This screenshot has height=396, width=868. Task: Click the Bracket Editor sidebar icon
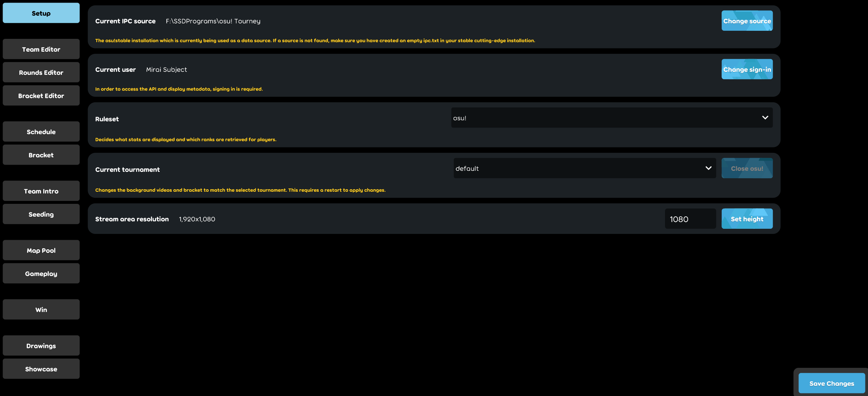point(41,95)
